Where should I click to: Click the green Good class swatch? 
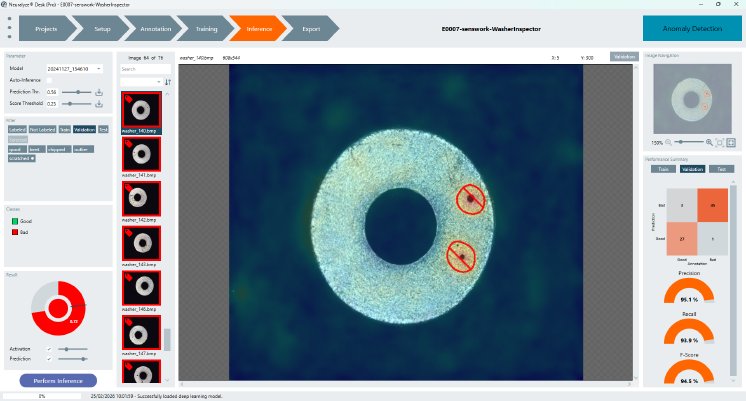click(15, 221)
